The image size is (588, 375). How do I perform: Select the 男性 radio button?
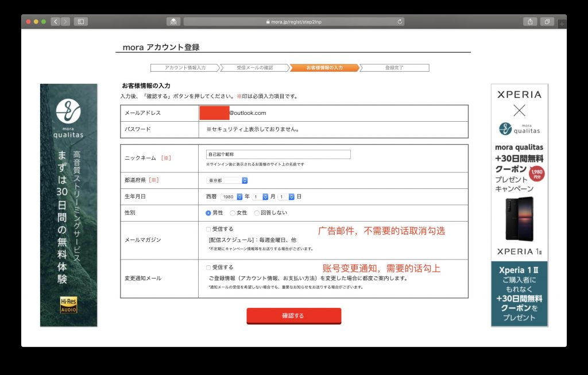click(208, 213)
